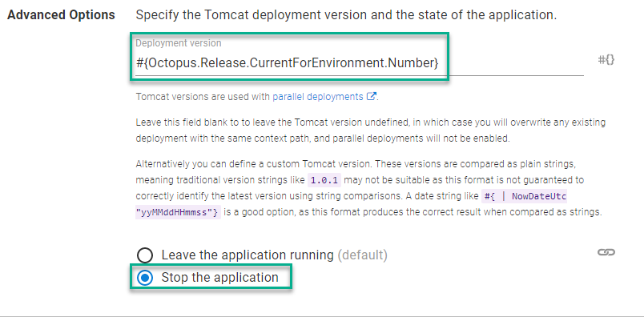Image resolution: width=644 pixels, height=317 pixels.
Task: Select the Leave the application running radio button
Action: (x=144, y=255)
